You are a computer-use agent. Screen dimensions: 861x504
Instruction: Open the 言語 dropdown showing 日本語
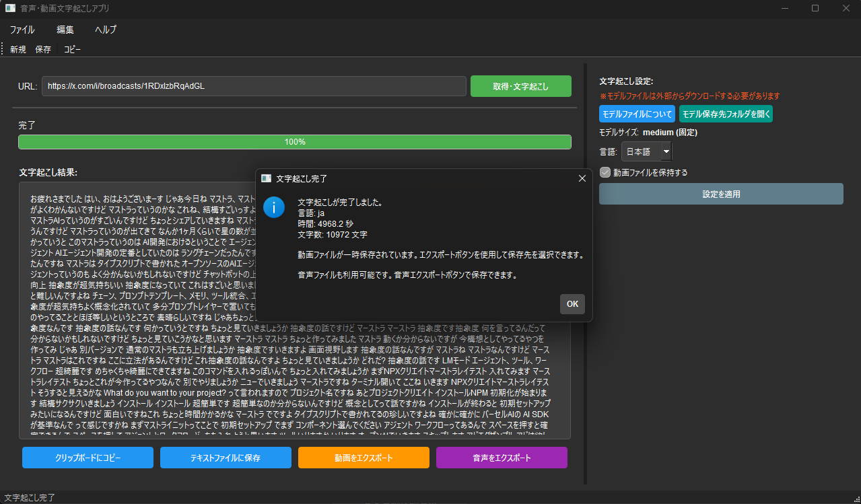tap(646, 152)
